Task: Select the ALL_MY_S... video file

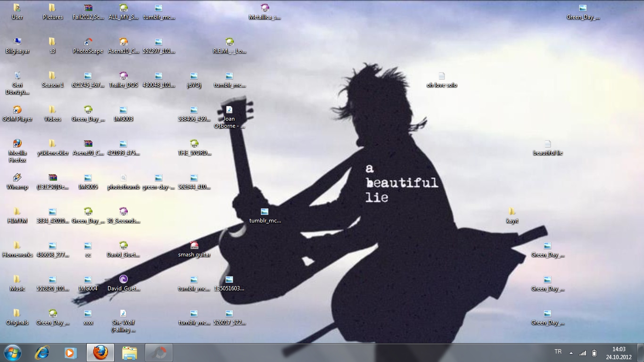Action: click(x=123, y=12)
